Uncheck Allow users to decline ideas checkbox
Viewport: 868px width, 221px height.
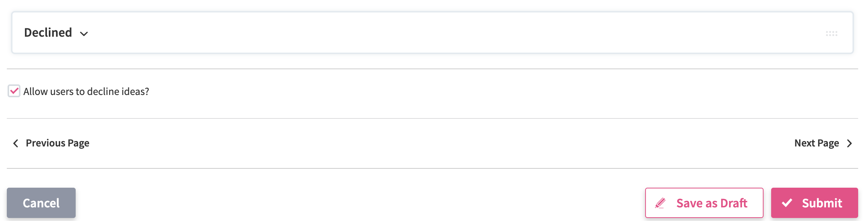14,91
